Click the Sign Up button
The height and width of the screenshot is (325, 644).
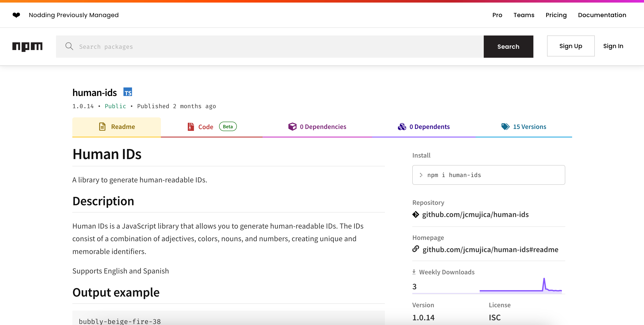pos(571,46)
